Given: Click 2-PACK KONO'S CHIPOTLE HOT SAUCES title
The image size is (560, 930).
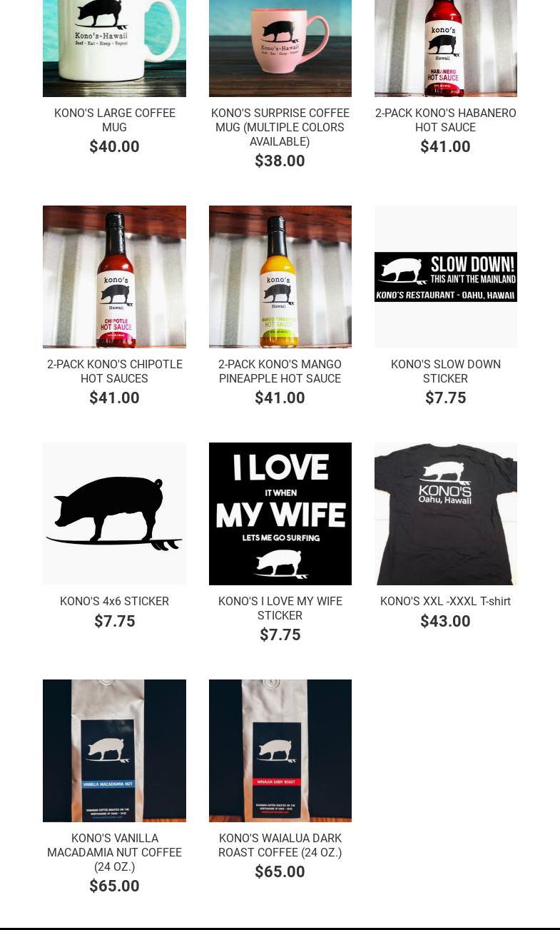Looking at the screenshot, I should click(114, 371).
